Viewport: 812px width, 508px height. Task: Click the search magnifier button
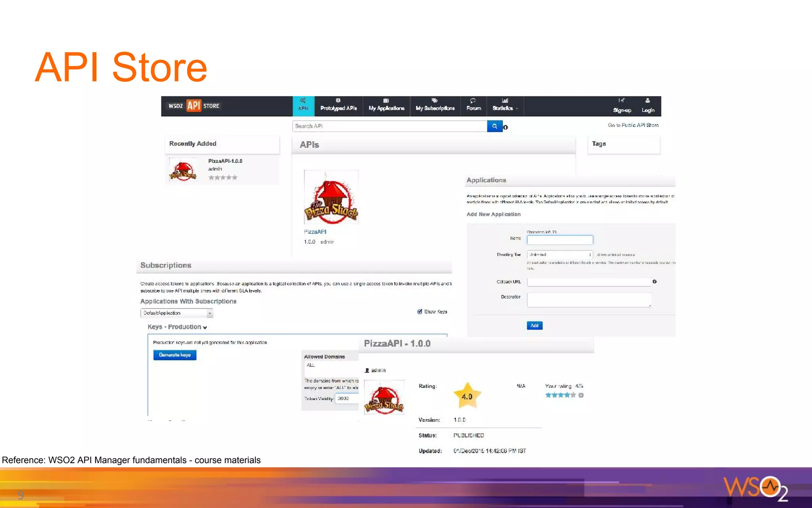(494, 126)
